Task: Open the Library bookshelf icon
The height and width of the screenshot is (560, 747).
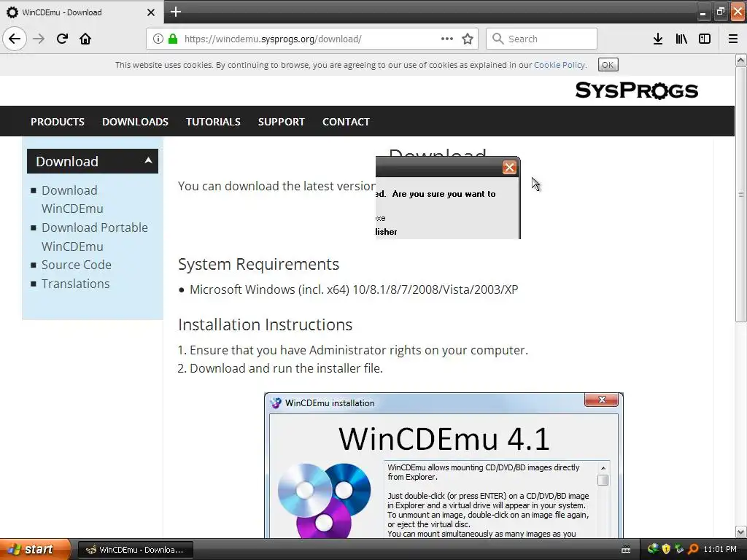Action: click(x=681, y=39)
